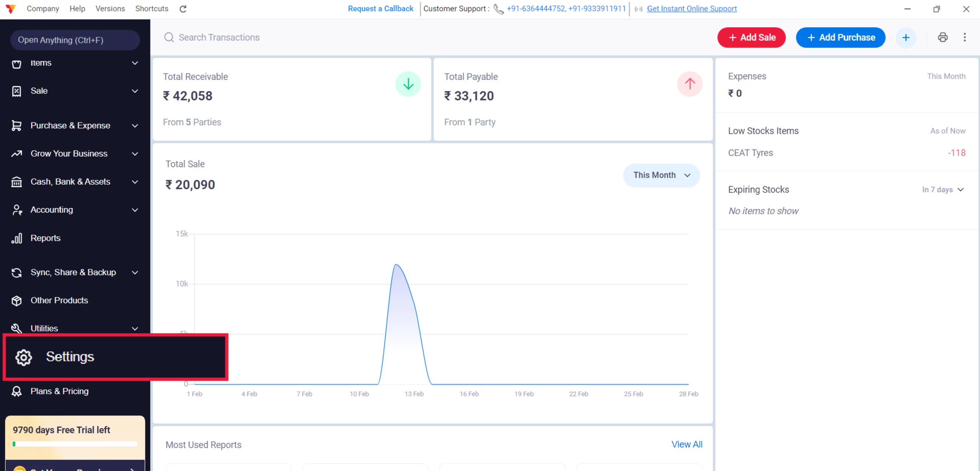Expand the Sale menu chevron
This screenshot has height=471, width=980.
click(x=135, y=91)
